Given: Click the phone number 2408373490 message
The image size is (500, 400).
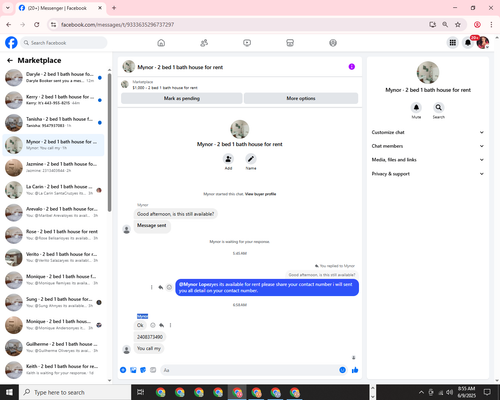Looking at the screenshot, I should pyautogui.click(x=150, y=337).
